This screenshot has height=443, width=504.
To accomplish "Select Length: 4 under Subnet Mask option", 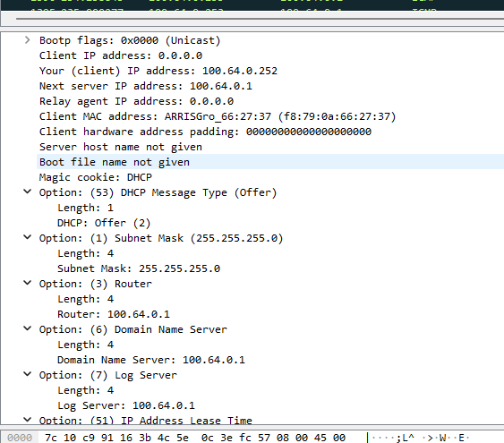I will pyautogui.click(x=86, y=253).
